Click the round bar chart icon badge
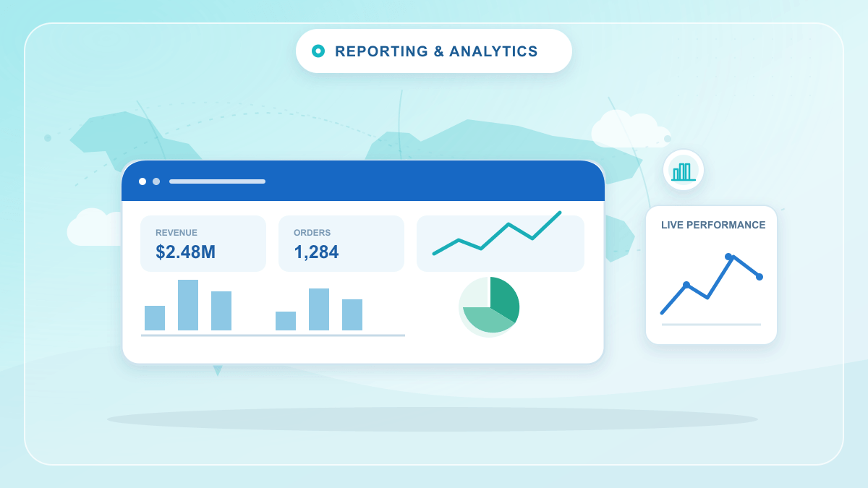Viewport: 868px width, 488px height. click(x=684, y=171)
